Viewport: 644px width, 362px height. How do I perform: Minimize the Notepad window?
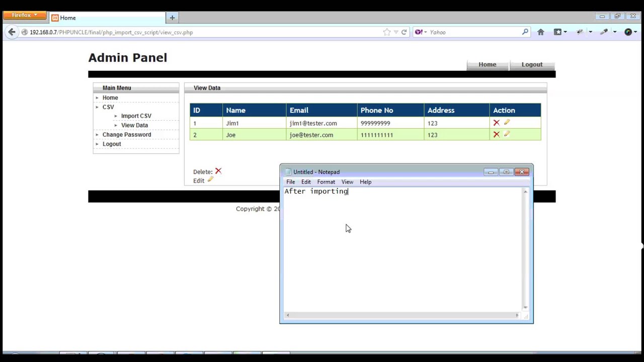click(x=491, y=172)
